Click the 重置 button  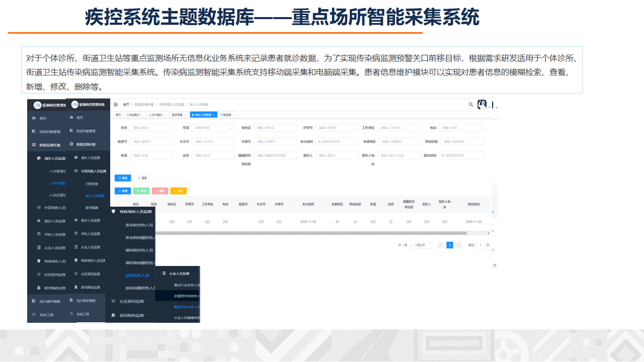point(142,178)
